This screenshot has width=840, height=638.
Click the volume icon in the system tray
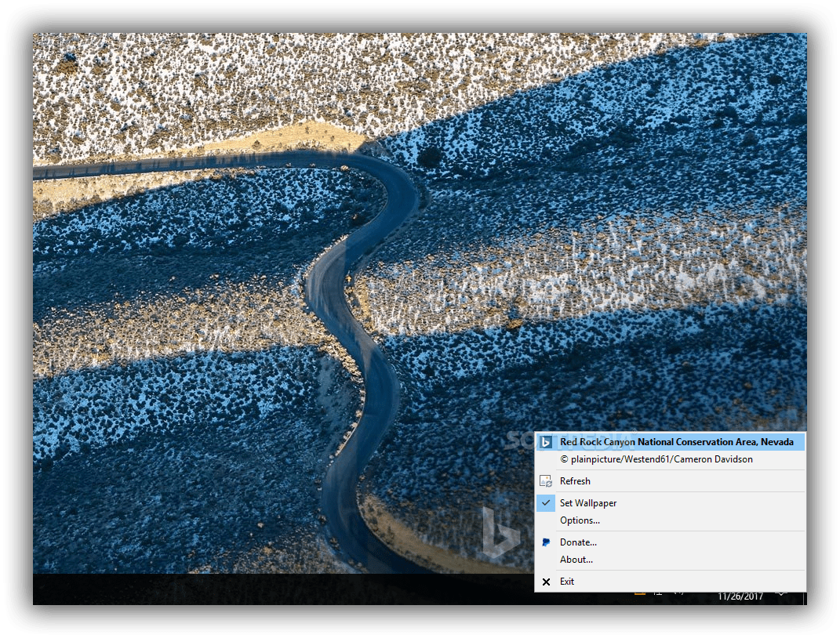pyautogui.click(x=678, y=593)
